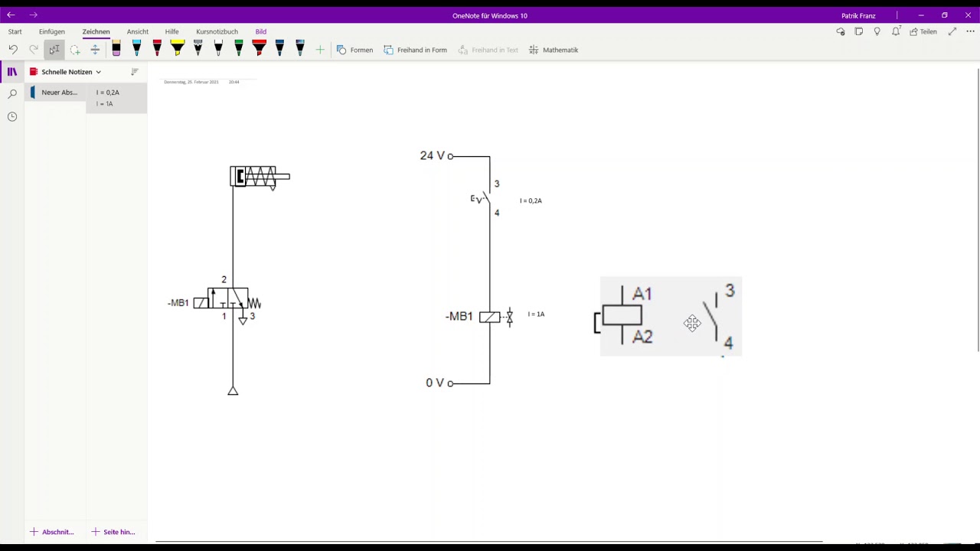Select the Zeichnen tab
The image size is (980, 551).
tap(96, 31)
